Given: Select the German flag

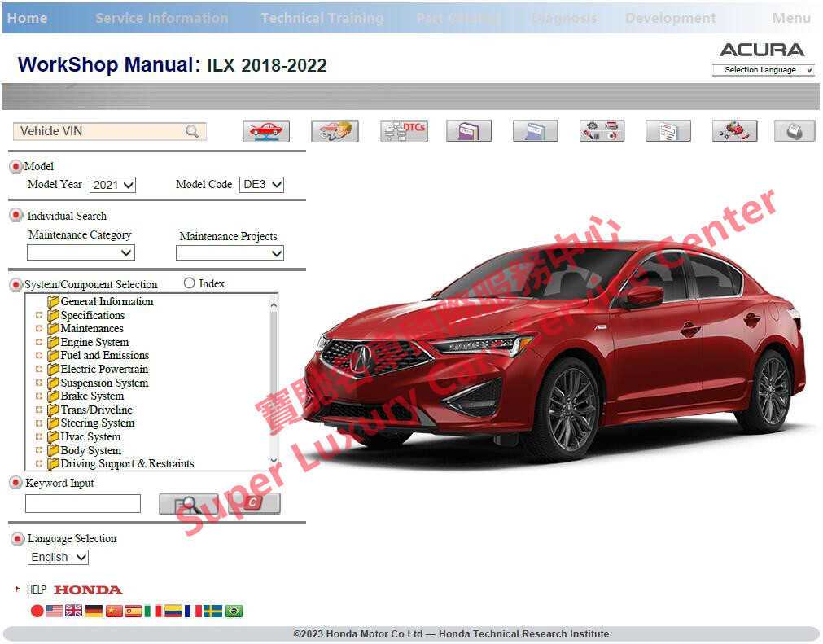Looking at the screenshot, I should pos(94,611).
